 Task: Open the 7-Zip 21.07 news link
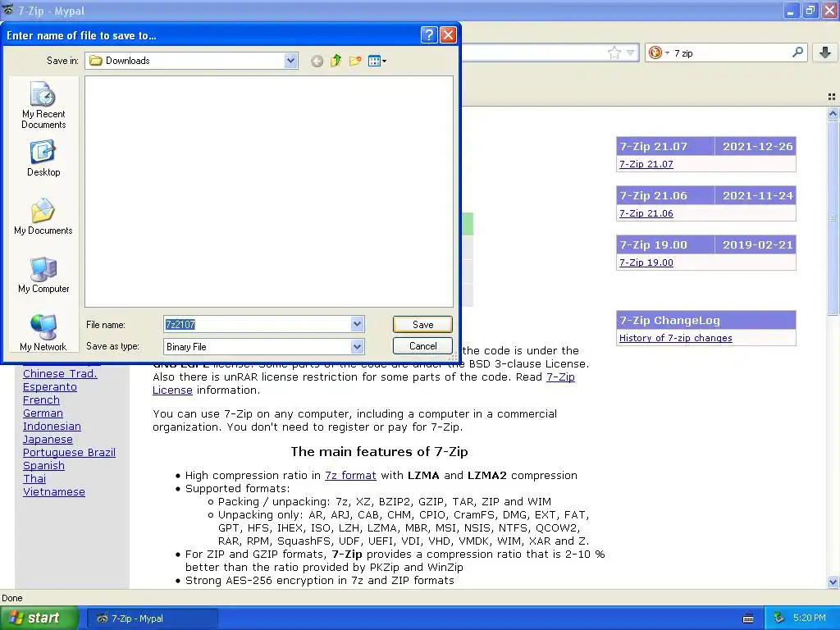click(646, 164)
